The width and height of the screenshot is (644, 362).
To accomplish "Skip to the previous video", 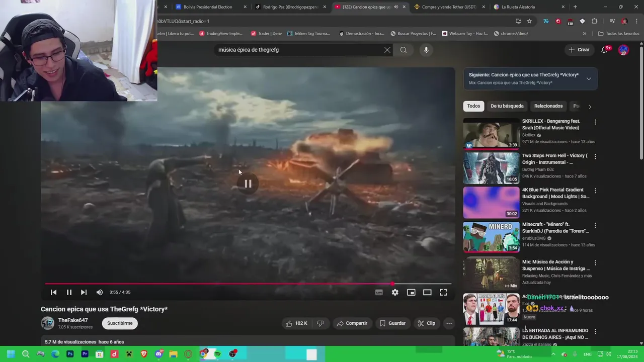I will pos(53,292).
